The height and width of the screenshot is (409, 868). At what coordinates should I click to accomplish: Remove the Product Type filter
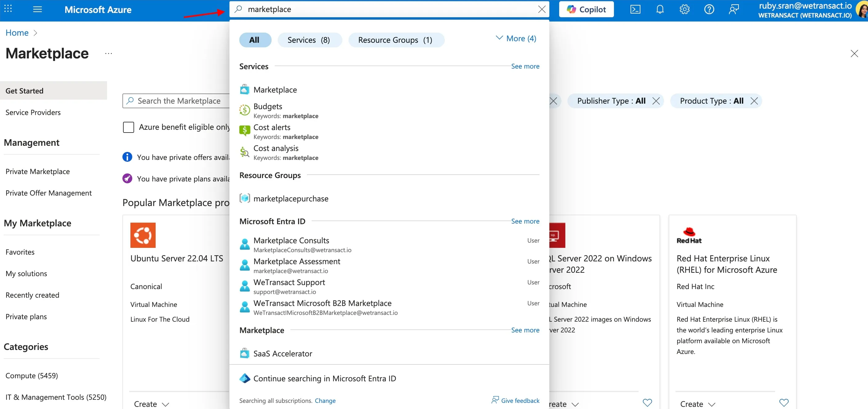[x=754, y=101]
